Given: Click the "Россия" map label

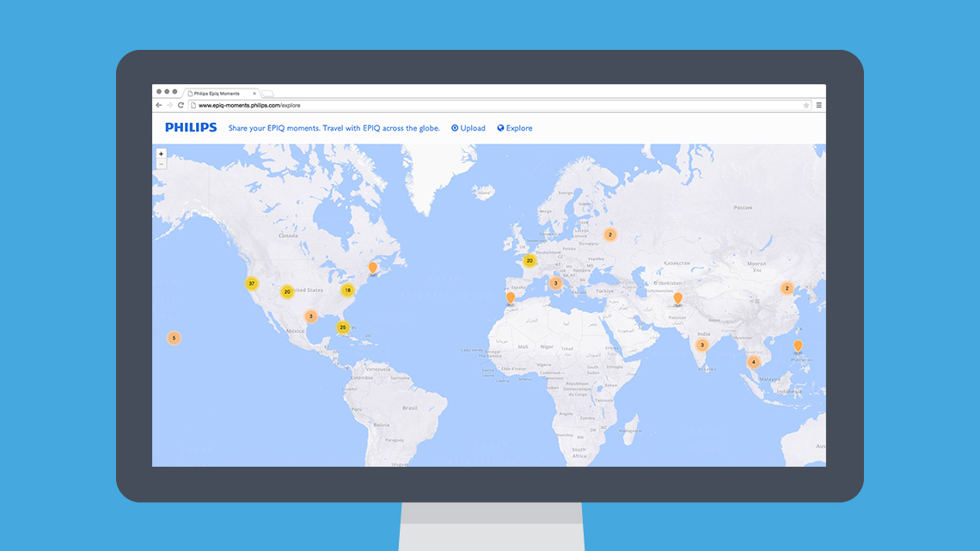Looking at the screenshot, I should click(743, 207).
